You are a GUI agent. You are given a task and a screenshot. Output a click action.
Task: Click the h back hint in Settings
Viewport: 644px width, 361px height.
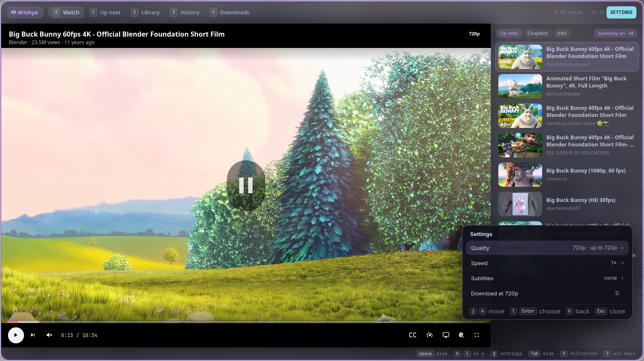(x=577, y=311)
